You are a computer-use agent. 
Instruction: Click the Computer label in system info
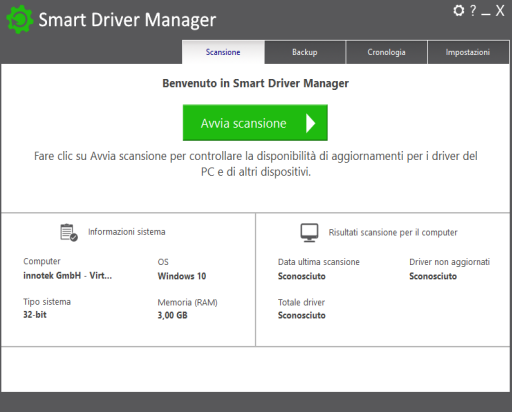point(42,262)
